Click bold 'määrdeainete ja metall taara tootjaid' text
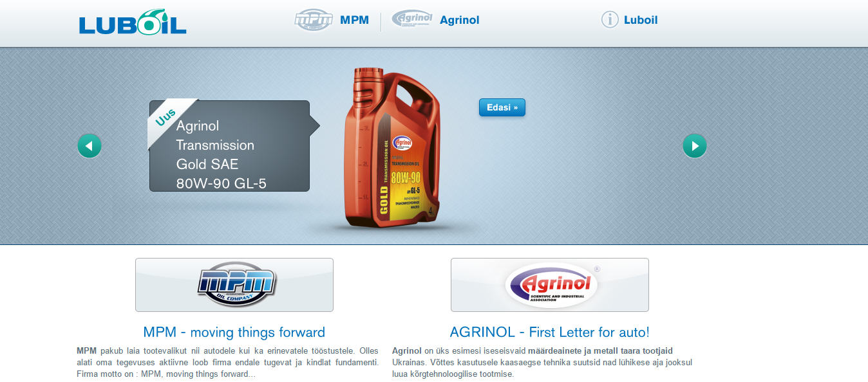868x382 pixels. click(x=600, y=351)
